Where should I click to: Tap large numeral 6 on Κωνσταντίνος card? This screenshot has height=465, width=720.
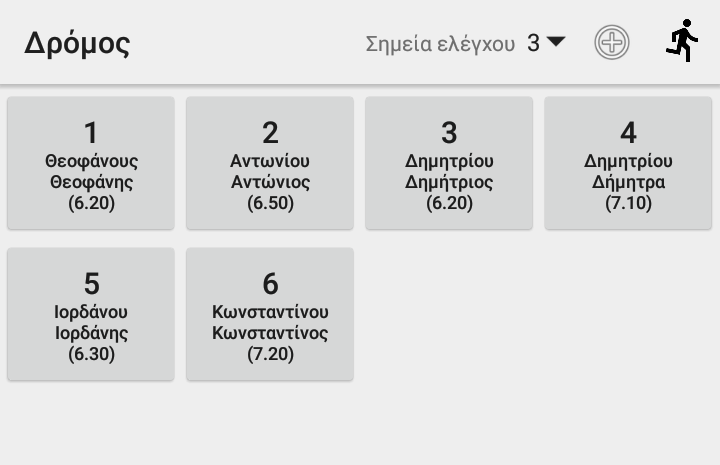pyautogui.click(x=270, y=283)
